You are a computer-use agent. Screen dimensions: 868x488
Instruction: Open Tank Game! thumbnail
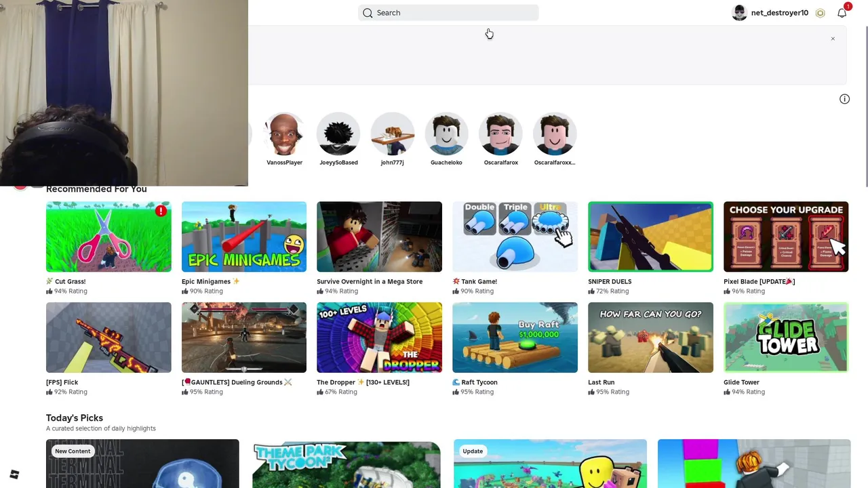point(515,237)
